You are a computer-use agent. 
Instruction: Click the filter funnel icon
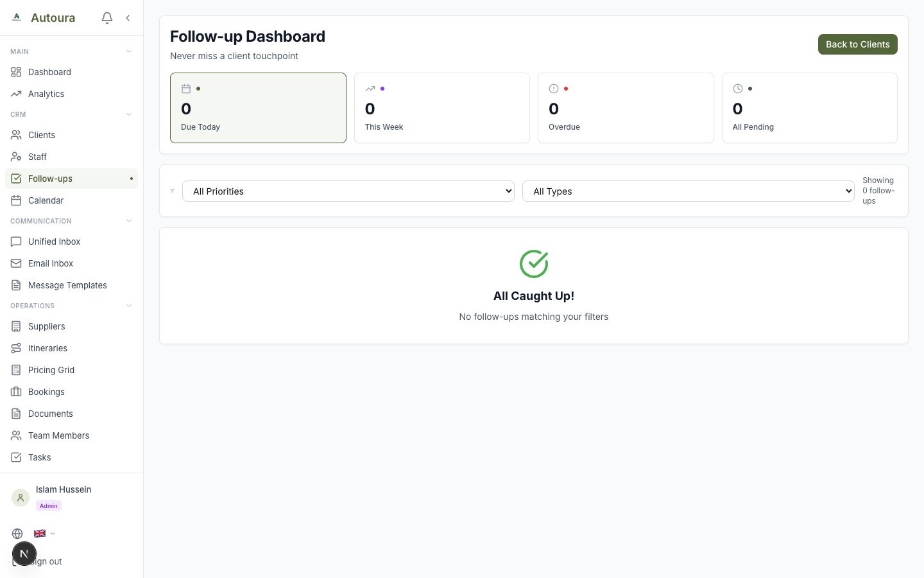coord(172,191)
